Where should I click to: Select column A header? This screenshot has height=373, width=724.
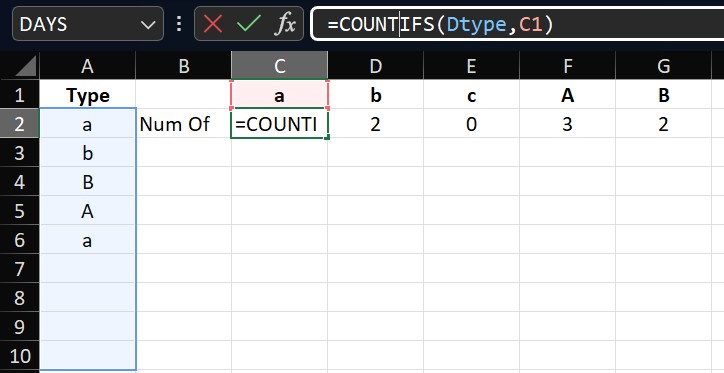pyautogui.click(x=87, y=66)
